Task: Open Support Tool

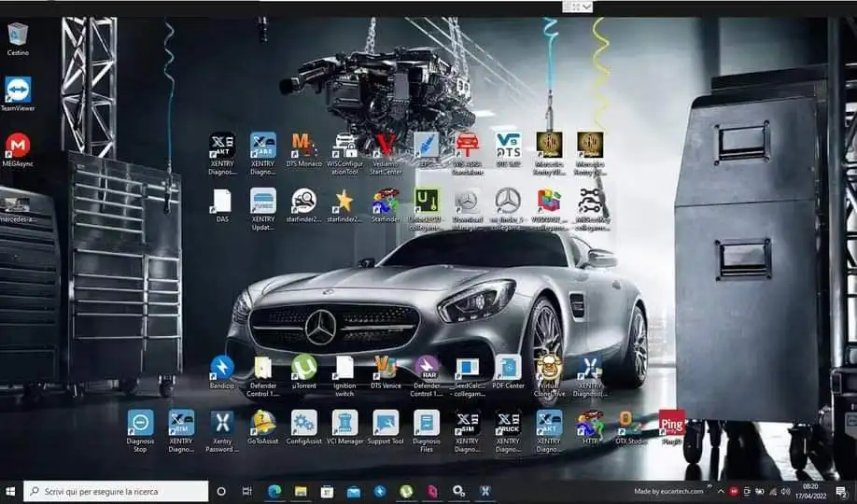Action: (386, 427)
